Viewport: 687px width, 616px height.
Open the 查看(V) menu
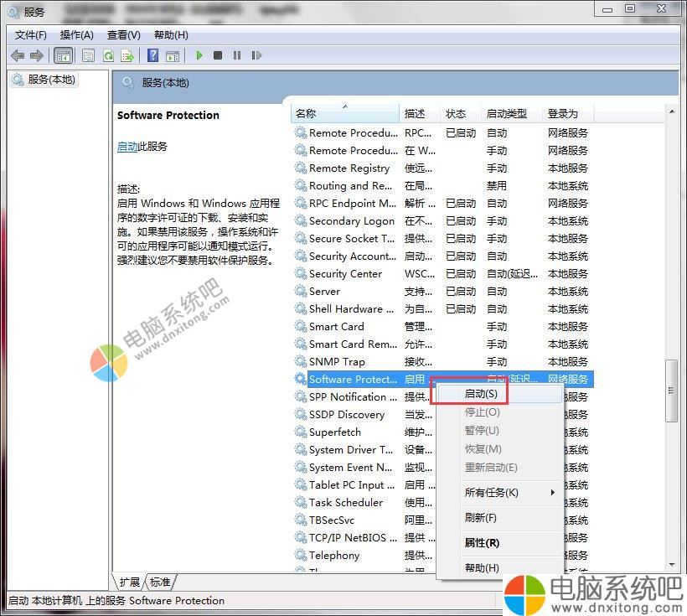123,34
